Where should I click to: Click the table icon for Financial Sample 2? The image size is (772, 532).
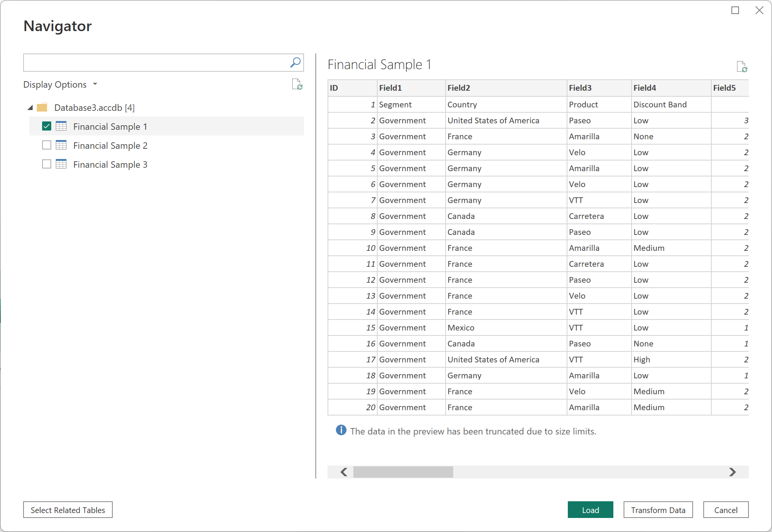pyautogui.click(x=61, y=145)
